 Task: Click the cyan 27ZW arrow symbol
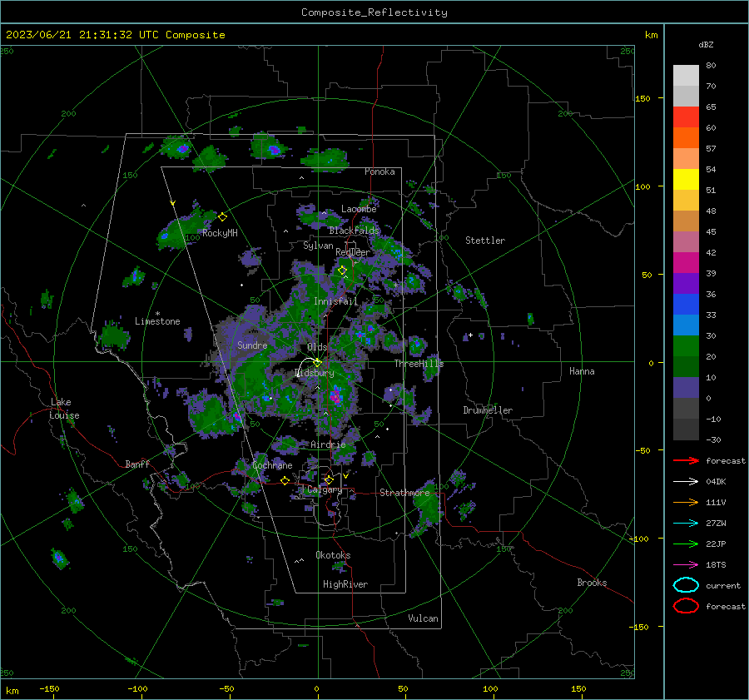pos(686,524)
